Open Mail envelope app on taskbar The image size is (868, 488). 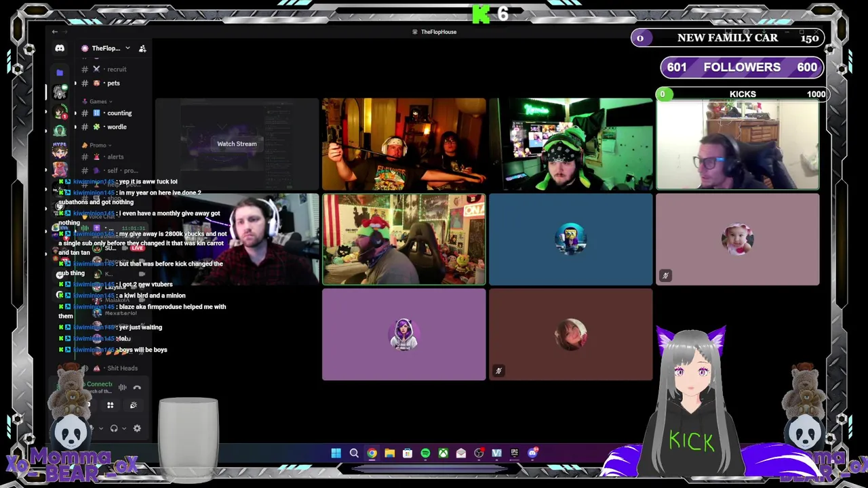[x=461, y=453]
